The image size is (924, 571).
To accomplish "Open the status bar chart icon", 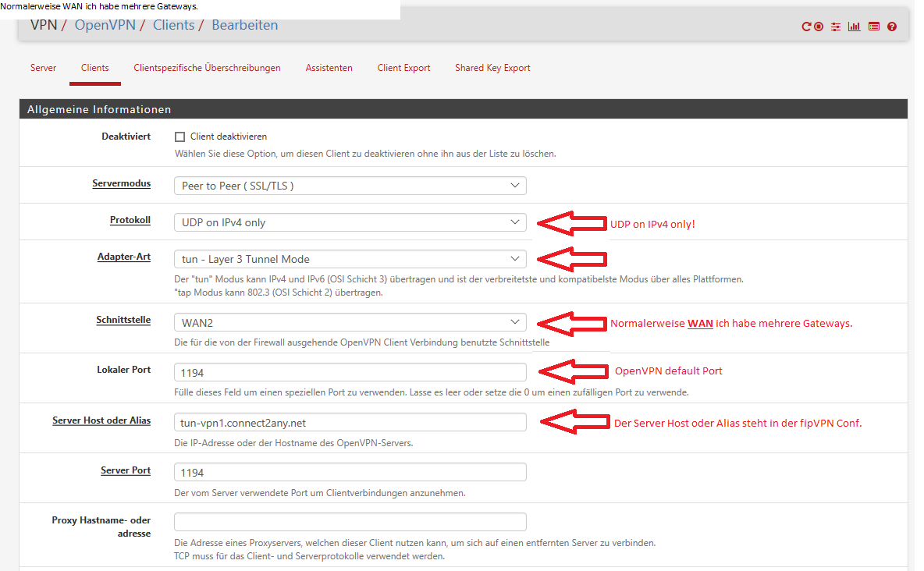I will [855, 27].
